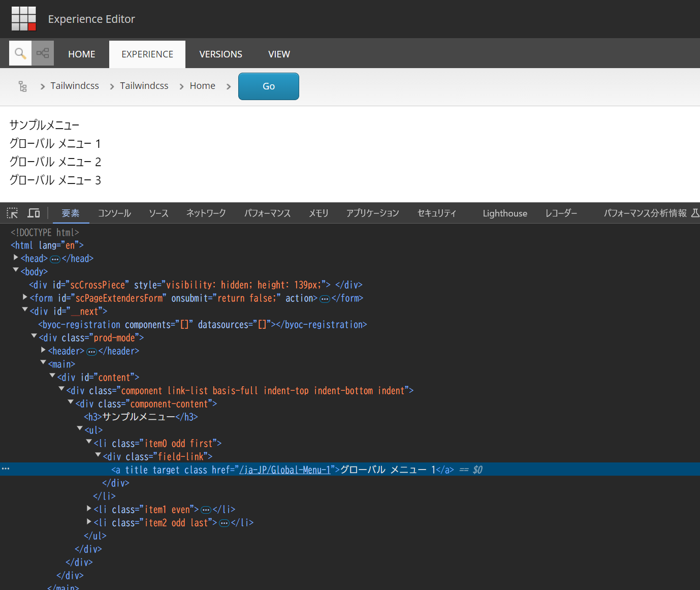
Task: Expand the head element ellipsis badge
Action: 55,259
